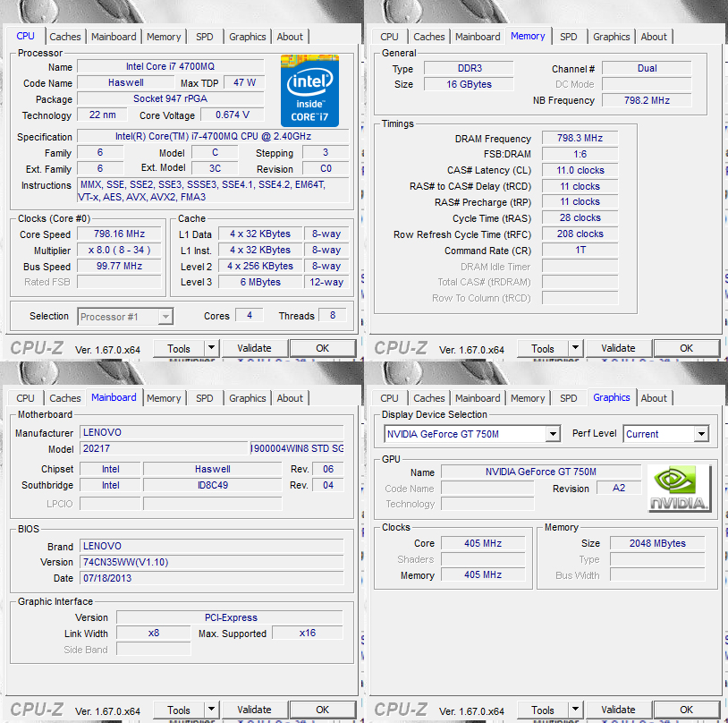
Task: Click the Multiplier value x 8.0 ( 8 - 34 )
Action: tap(119, 250)
